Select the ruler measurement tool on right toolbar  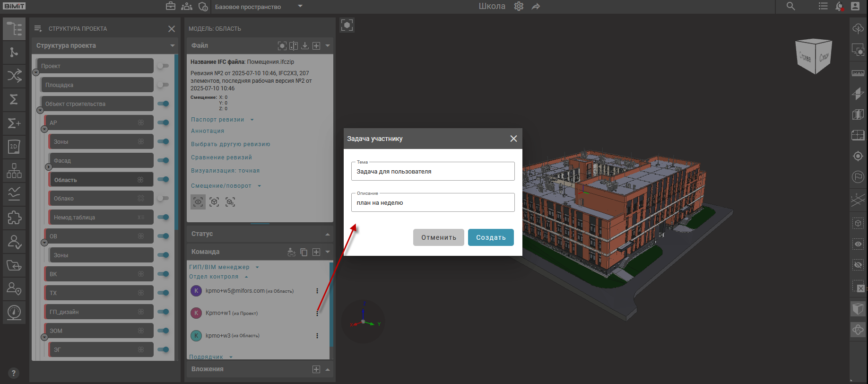pyautogui.click(x=858, y=73)
